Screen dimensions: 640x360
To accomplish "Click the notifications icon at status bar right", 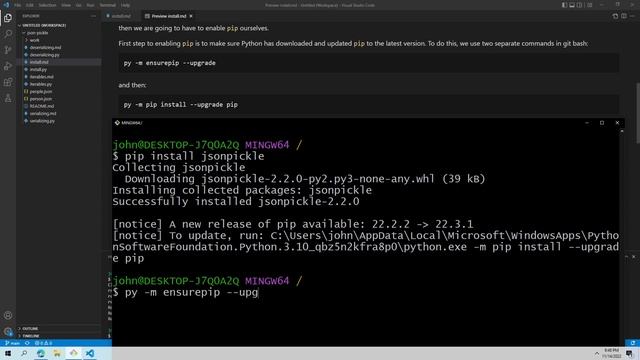I will [633, 343].
